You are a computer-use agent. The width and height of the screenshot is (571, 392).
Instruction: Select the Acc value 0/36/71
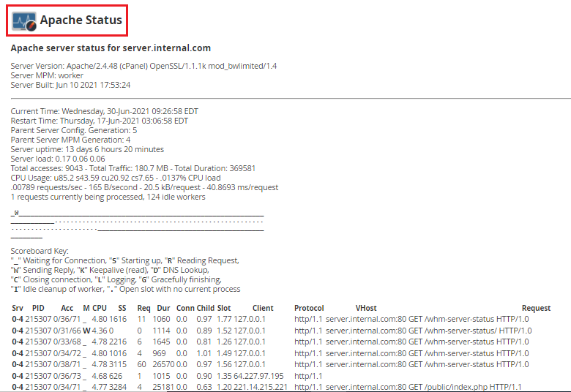point(67,319)
